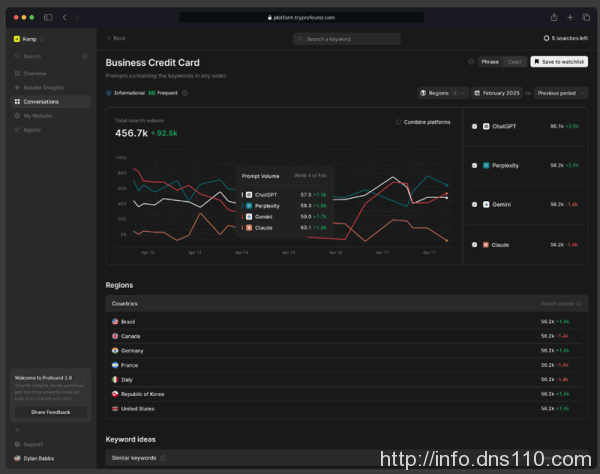Expand the Previous period dropdown
The height and width of the screenshot is (474, 600).
(x=560, y=93)
